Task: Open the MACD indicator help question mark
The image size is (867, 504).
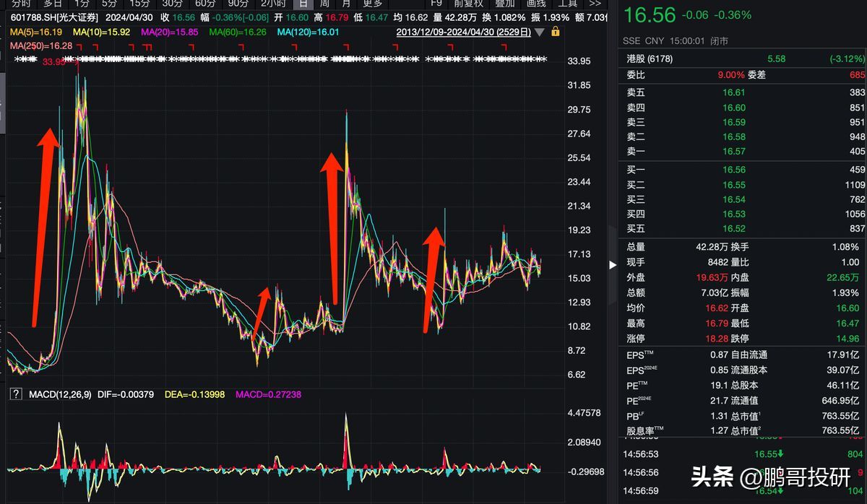Action: coord(14,394)
